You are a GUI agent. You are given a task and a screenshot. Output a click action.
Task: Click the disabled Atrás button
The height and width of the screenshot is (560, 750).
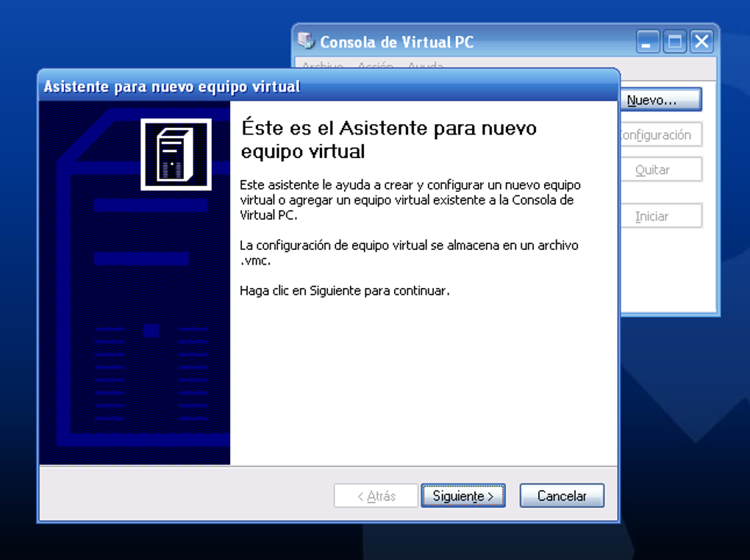(x=376, y=495)
